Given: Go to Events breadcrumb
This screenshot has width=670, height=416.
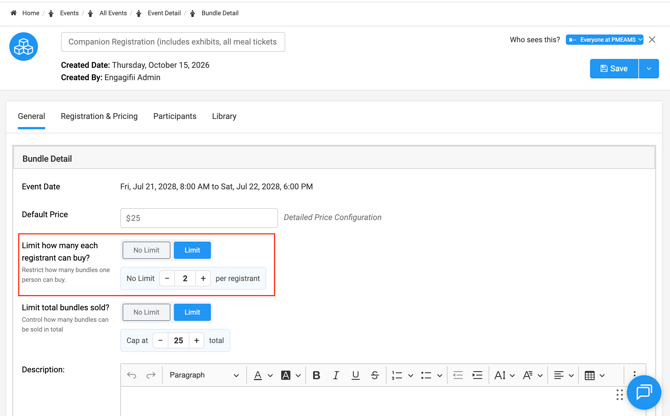Looking at the screenshot, I should point(69,13).
